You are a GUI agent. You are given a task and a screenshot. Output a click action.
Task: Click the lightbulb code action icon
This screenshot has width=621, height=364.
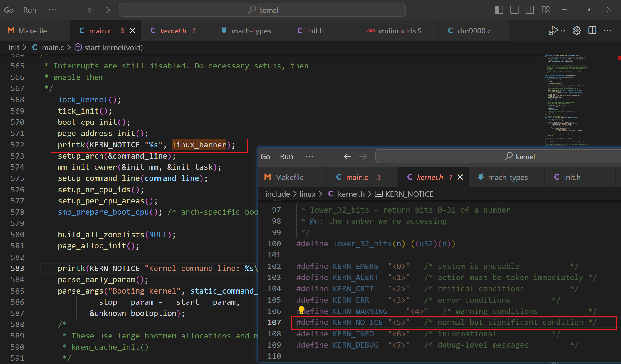[301, 309]
